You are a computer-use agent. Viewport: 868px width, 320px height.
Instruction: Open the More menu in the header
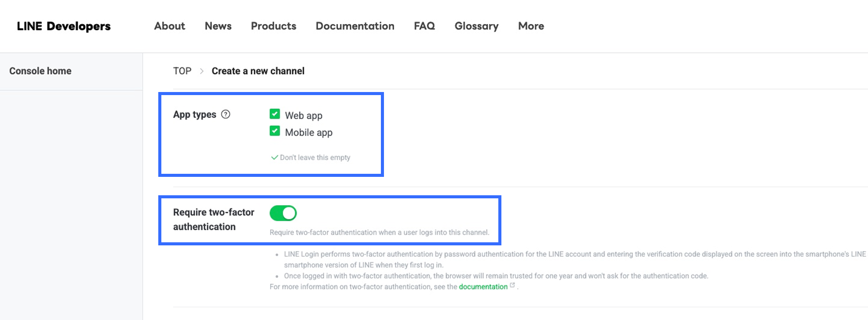[x=531, y=26]
